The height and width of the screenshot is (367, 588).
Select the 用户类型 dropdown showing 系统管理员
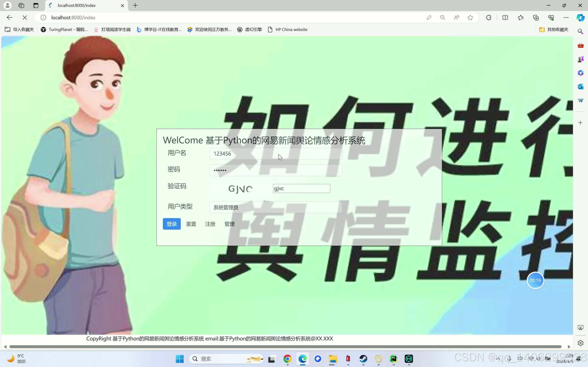point(276,207)
